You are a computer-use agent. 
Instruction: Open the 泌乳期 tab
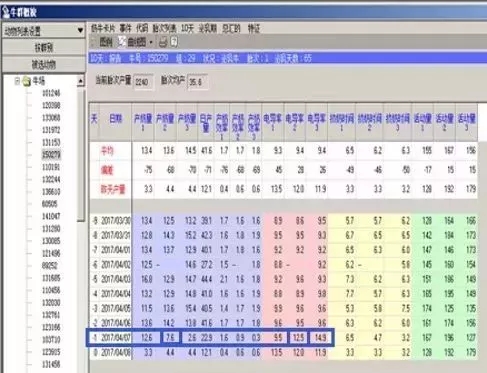(x=207, y=29)
